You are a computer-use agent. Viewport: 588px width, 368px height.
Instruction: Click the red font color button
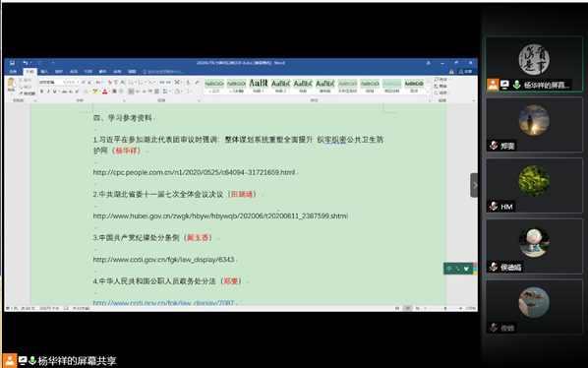(x=105, y=92)
